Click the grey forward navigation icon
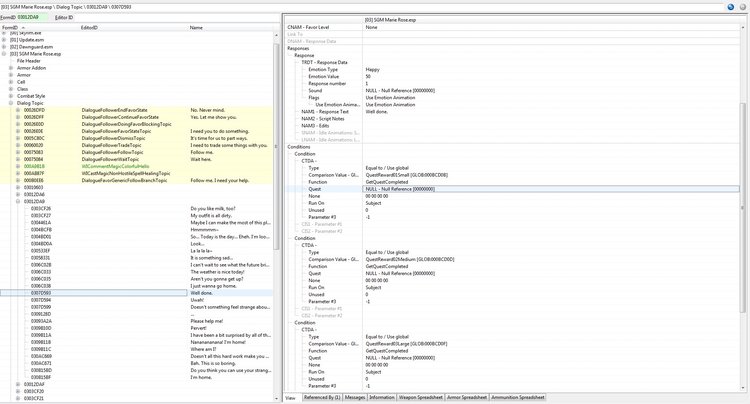The height and width of the screenshot is (404, 750). 742,7
